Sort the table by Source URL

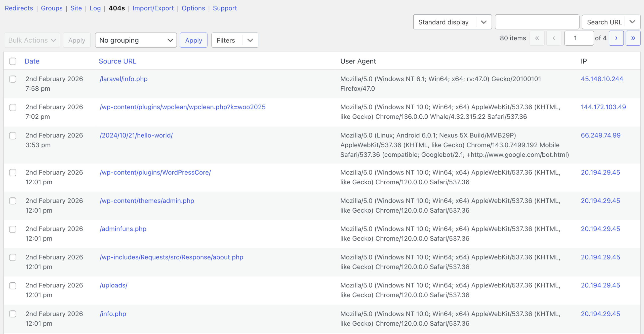pos(117,61)
